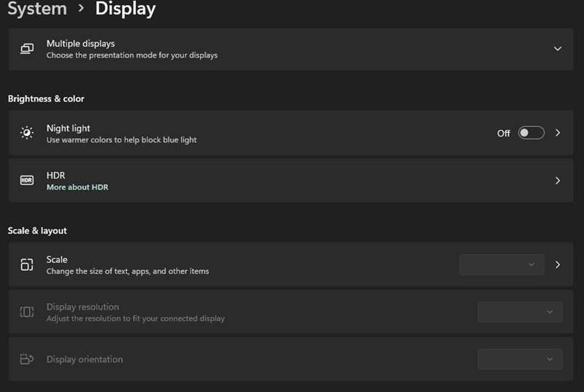584x392 pixels.
Task: Select the Night light row label
Action: click(x=68, y=128)
